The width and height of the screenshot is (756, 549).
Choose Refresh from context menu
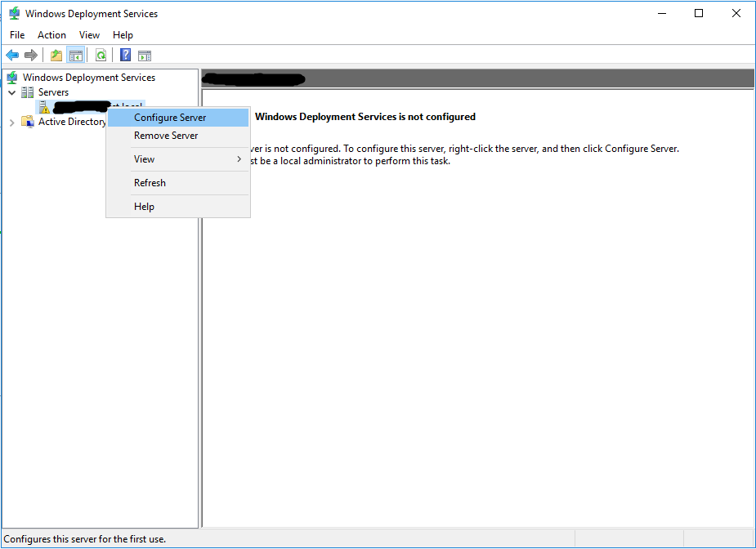click(178, 183)
